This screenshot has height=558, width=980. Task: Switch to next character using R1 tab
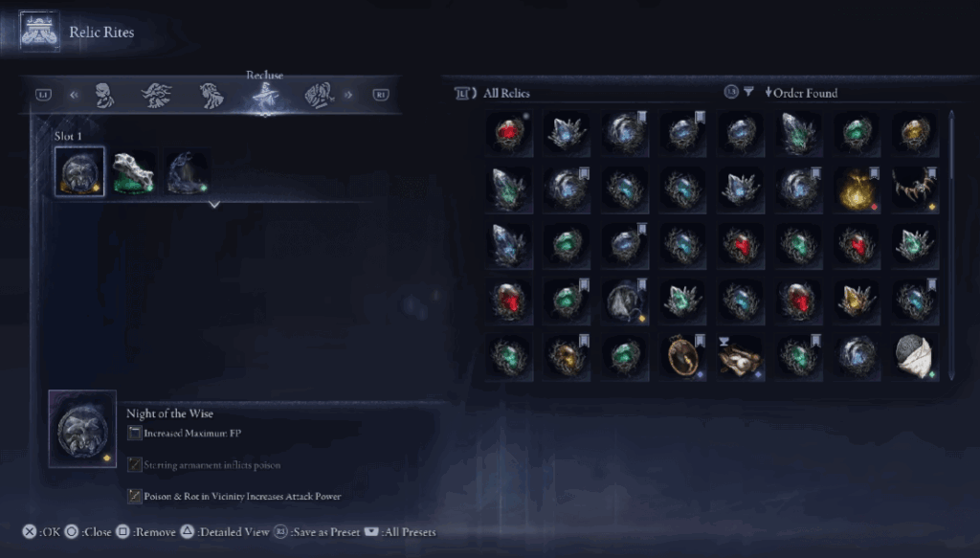381,95
